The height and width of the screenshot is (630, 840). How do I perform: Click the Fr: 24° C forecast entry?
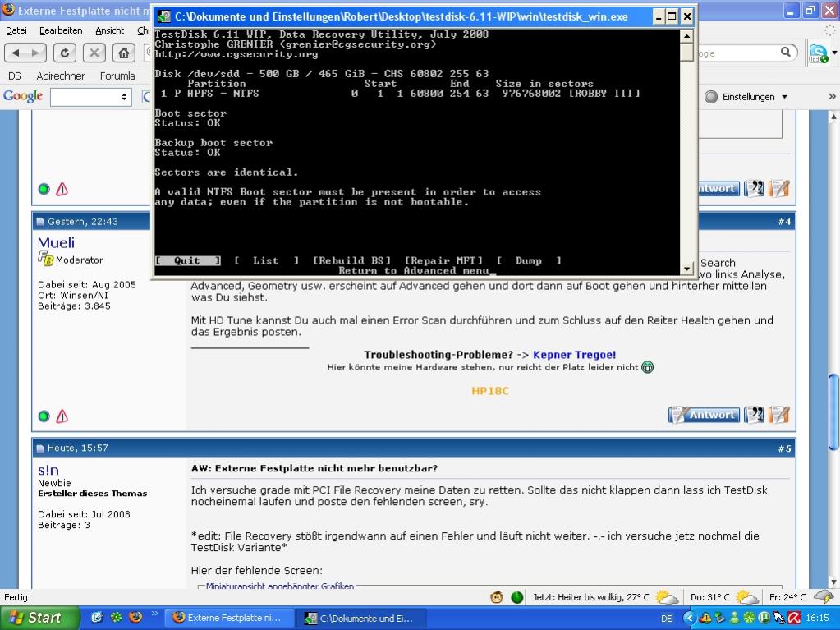(801, 597)
